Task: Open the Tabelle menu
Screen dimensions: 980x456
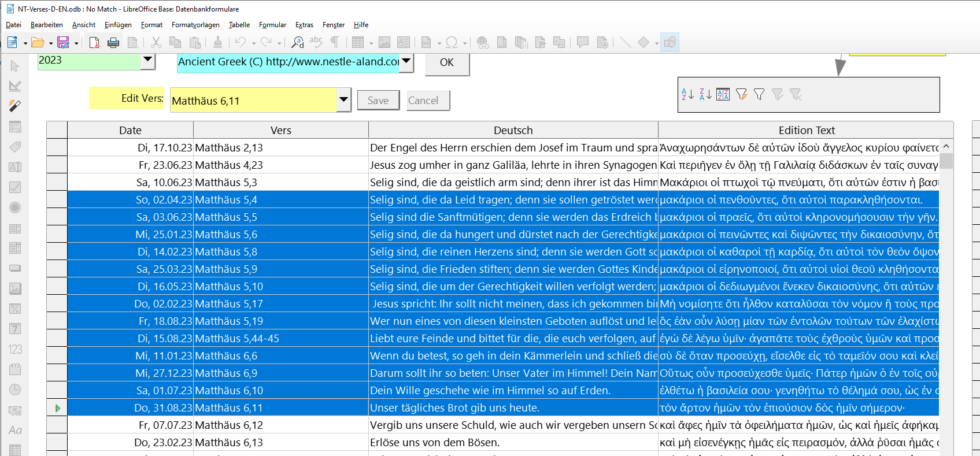Action: coord(239,25)
